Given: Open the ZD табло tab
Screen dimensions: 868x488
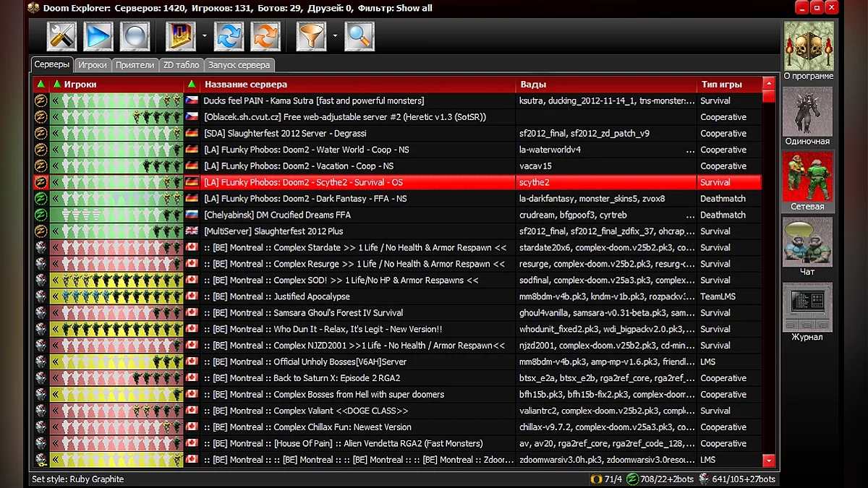Looking at the screenshot, I should [x=181, y=65].
